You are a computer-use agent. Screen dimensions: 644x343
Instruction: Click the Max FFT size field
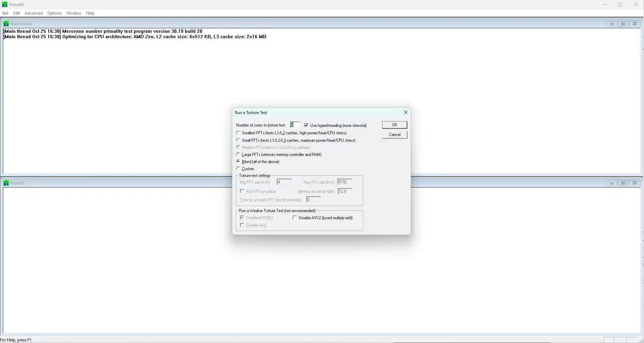[345, 182]
